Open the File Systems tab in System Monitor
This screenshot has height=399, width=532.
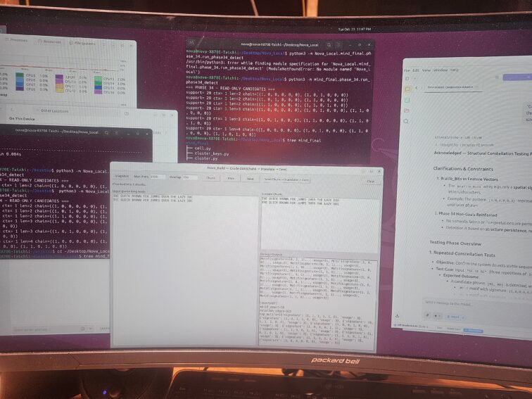[x=82, y=43]
